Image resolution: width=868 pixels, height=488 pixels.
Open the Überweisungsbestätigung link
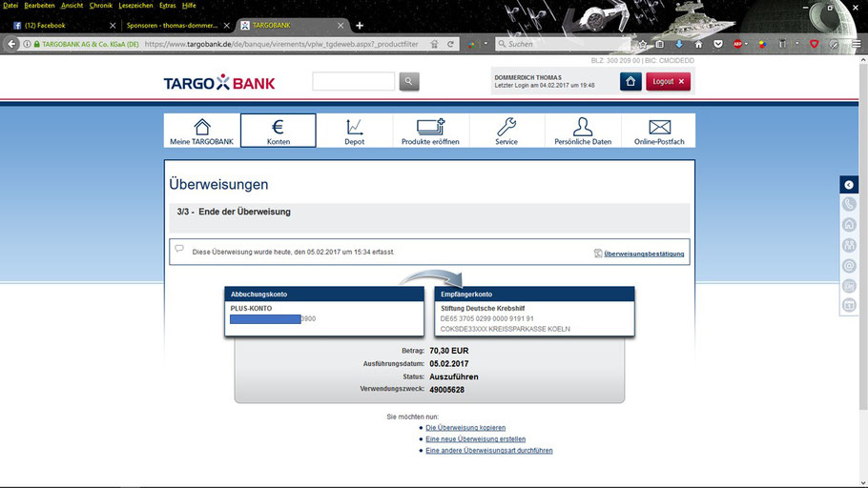click(644, 254)
